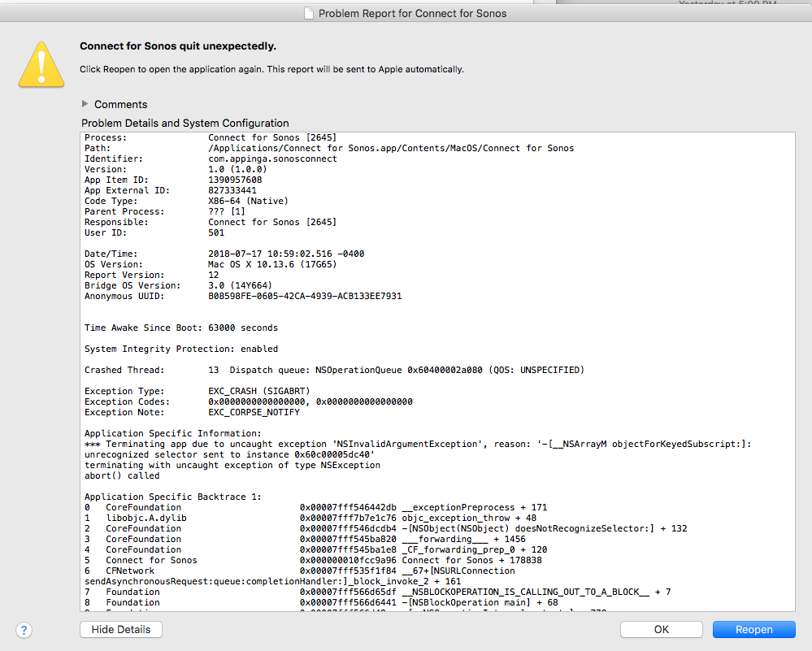Select Date/Time '2018-07-17 10:59:02.516 -0400'
The height and width of the screenshot is (651, 812).
(286, 254)
